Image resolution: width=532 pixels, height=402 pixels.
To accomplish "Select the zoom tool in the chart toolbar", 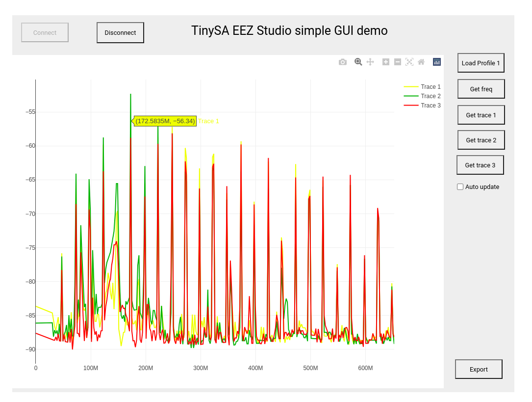I will click(358, 62).
